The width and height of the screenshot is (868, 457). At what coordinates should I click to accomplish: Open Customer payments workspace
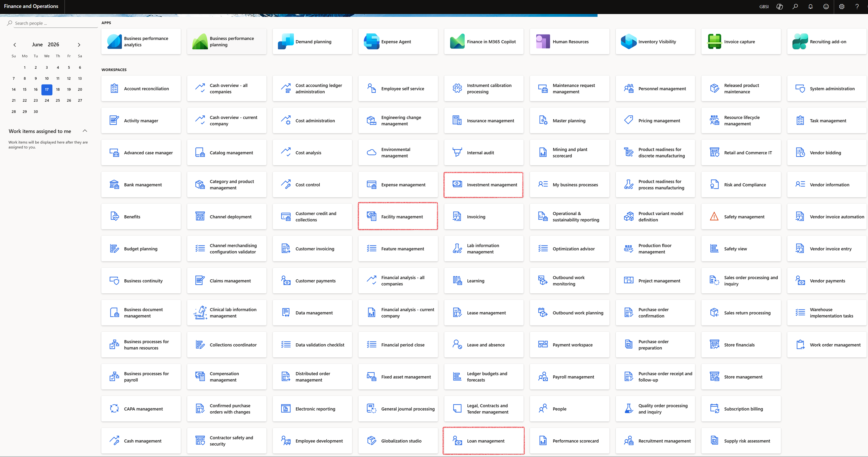312,281
